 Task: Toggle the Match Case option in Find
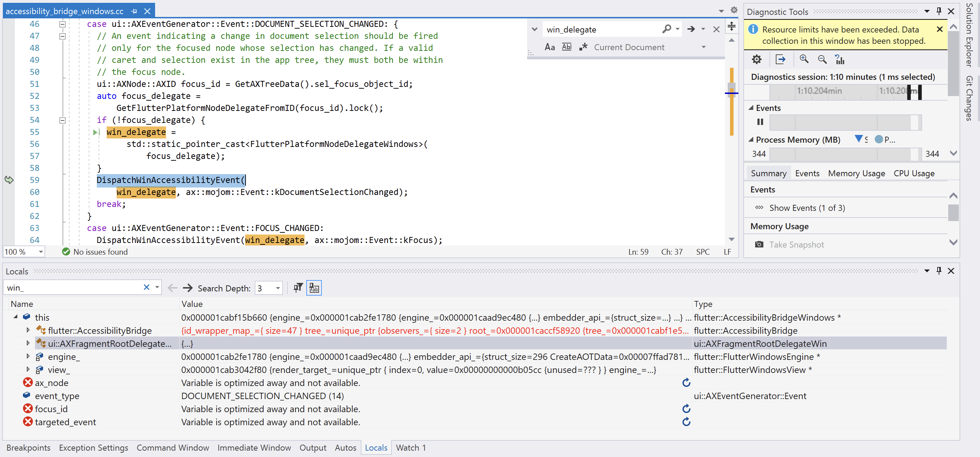tap(549, 47)
